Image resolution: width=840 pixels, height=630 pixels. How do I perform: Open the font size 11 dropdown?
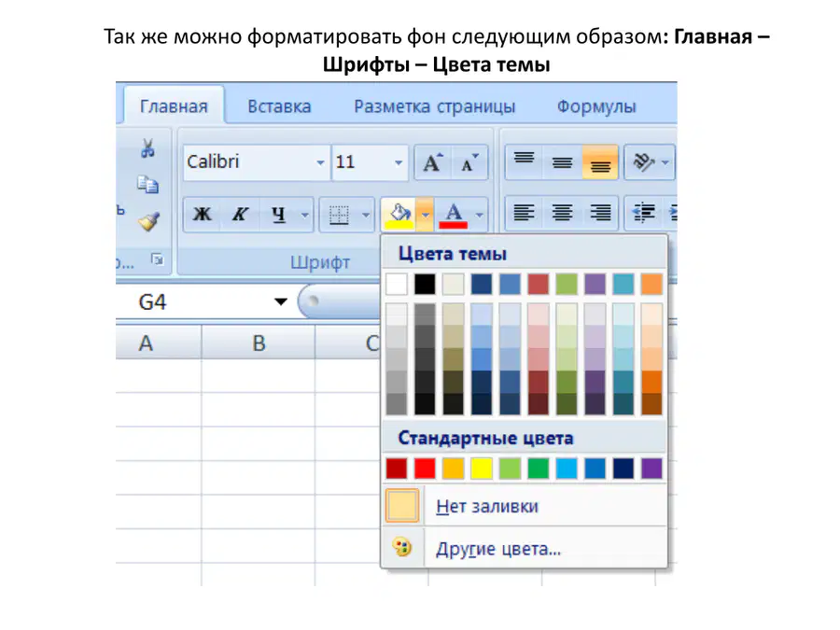(399, 162)
